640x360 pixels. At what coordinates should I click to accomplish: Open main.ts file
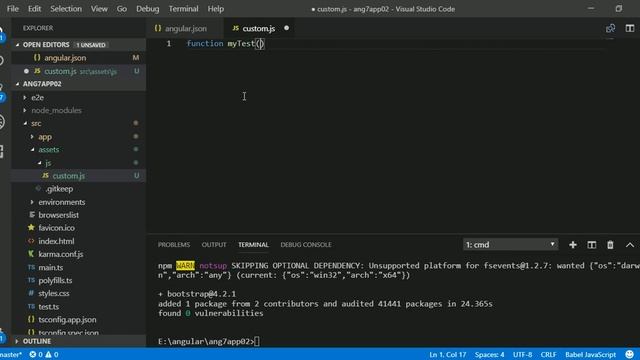point(78,267)
